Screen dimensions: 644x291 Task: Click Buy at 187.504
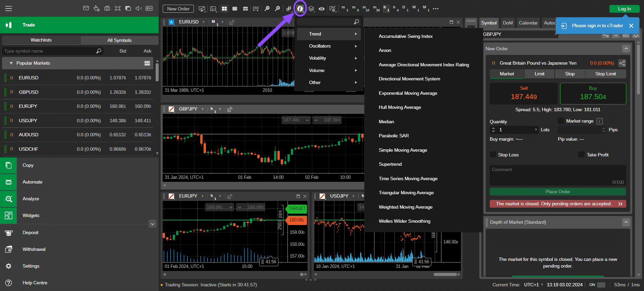(x=593, y=93)
